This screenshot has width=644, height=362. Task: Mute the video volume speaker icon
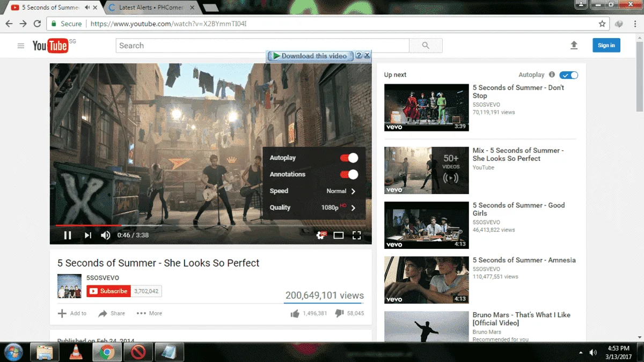[x=106, y=235]
